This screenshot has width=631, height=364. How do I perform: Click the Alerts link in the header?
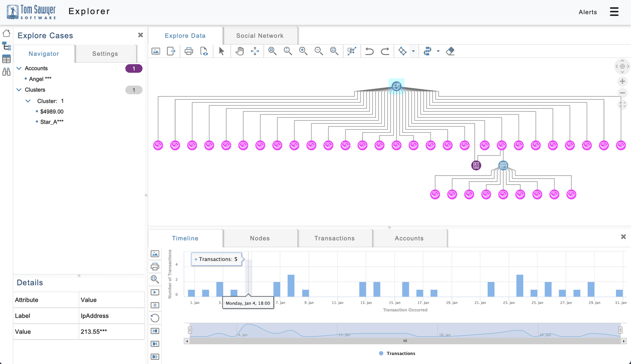[x=588, y=12]
